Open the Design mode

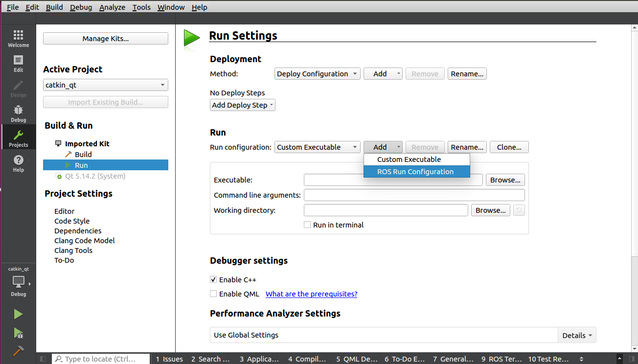point(18,88)
